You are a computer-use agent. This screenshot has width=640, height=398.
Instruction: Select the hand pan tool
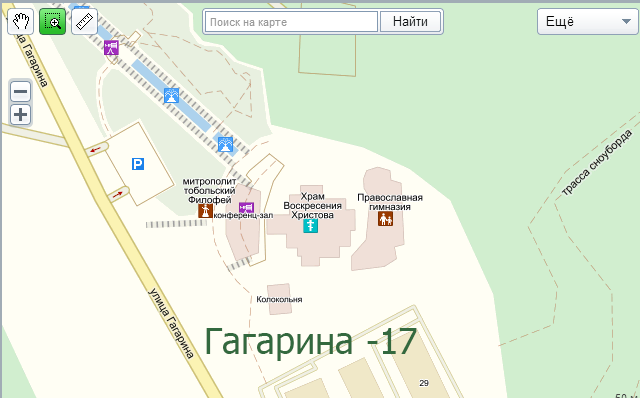click(x=20, y=22)
